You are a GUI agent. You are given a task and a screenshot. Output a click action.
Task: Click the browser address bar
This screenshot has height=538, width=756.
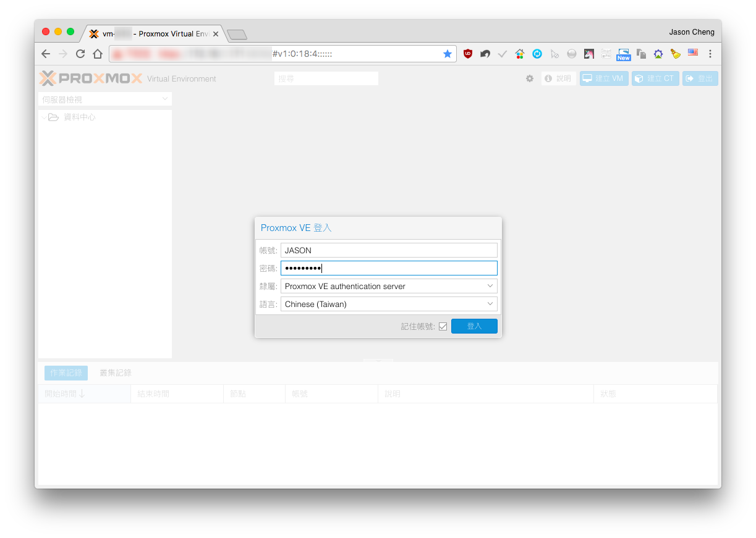pyautogui.click(x=282, y=54)
